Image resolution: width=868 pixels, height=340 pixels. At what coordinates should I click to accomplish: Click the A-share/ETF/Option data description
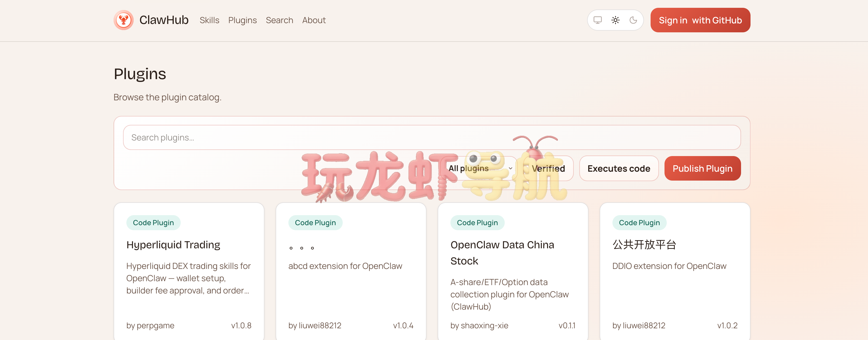(509, 295)
